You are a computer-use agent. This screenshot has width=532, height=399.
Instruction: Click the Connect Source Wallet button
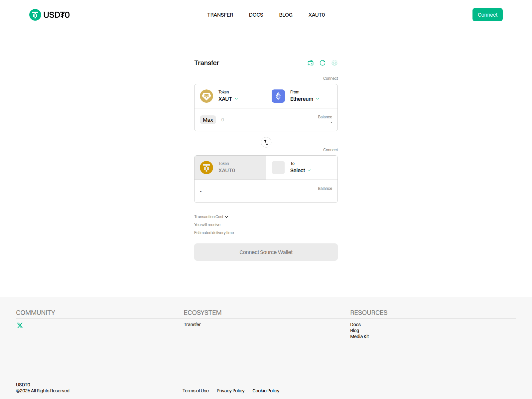266,252
